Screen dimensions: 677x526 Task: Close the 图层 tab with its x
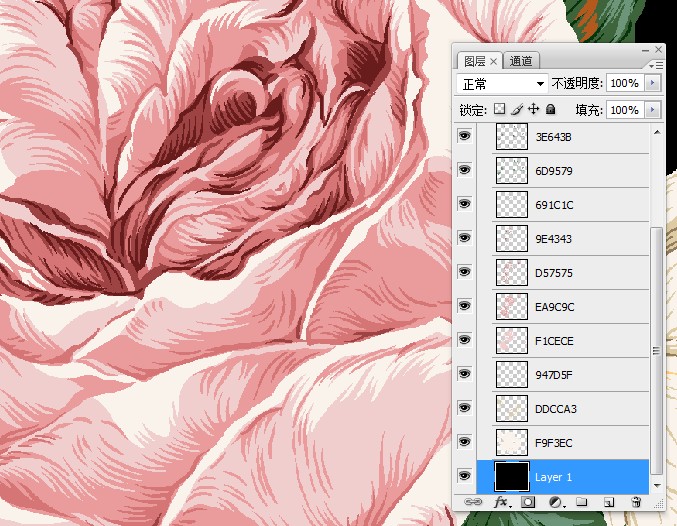click(x=494, y=62)
